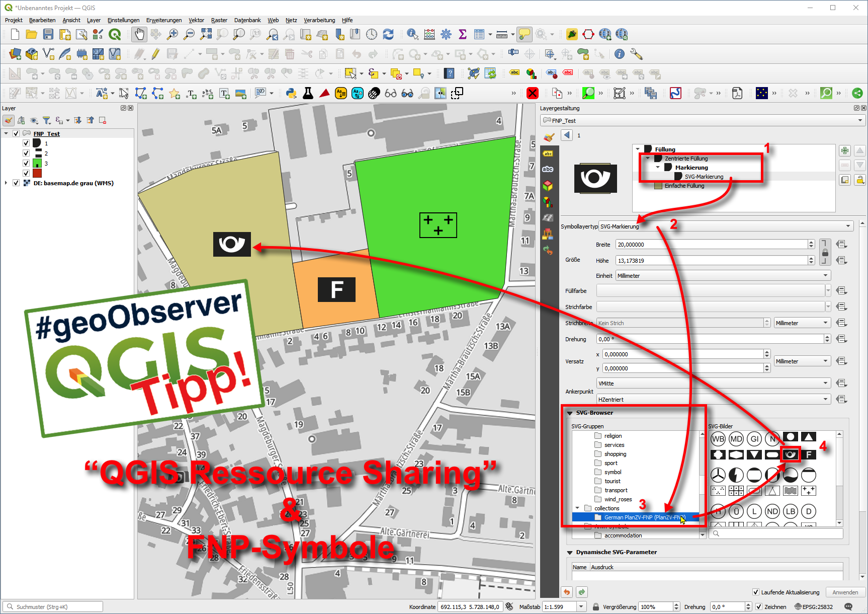Open the Erweiterungen menu
The image size is (868, 614).
pos(164,20)
